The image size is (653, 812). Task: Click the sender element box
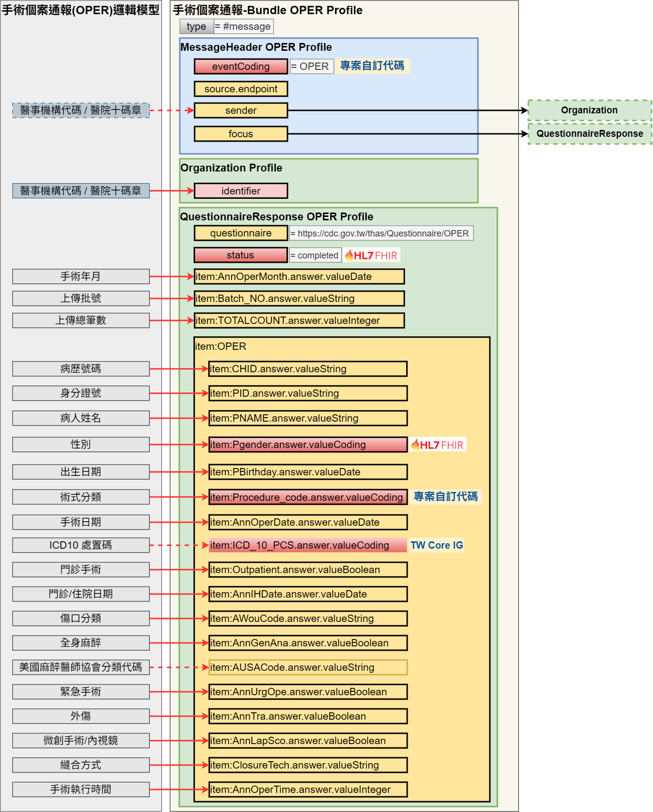(241, 110)
